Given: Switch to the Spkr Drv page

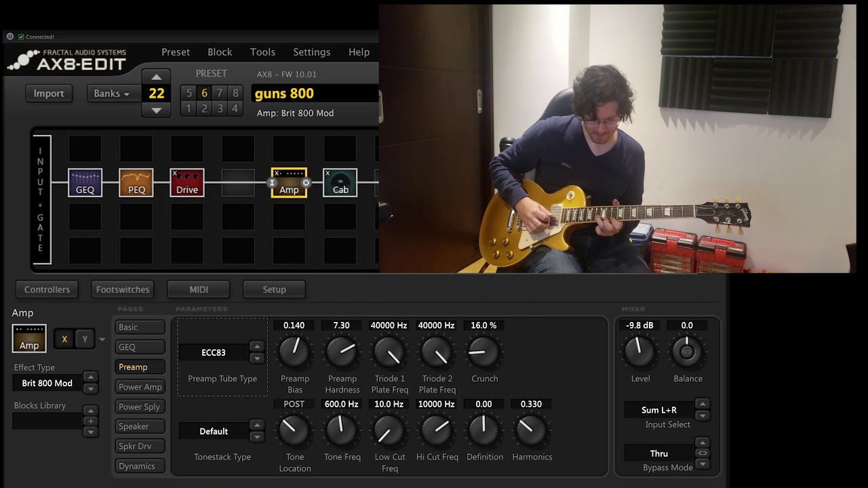Looking at the screenshot, I should 140,446.
